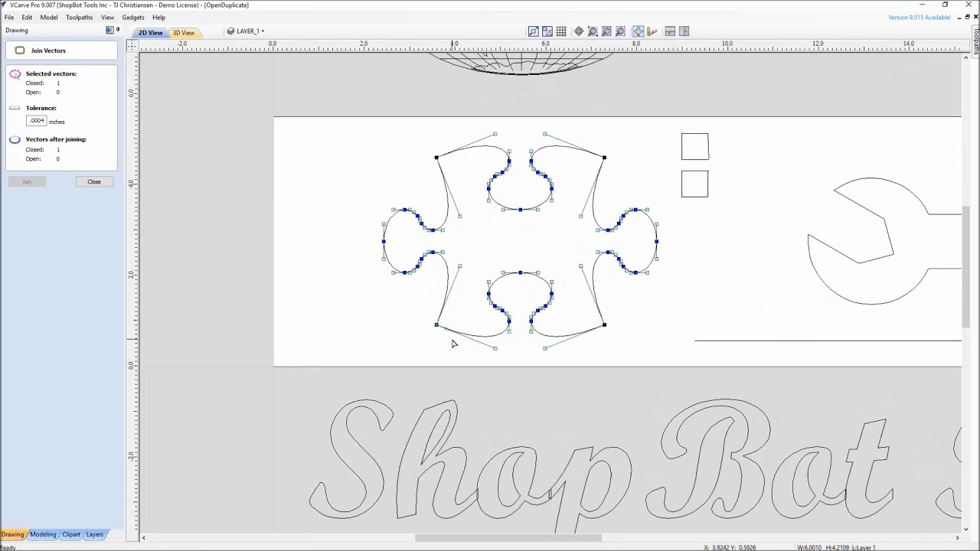
Task: Click the 'Vectors after joining:' label
Action: pyautogui.click(x=56, y=139)
